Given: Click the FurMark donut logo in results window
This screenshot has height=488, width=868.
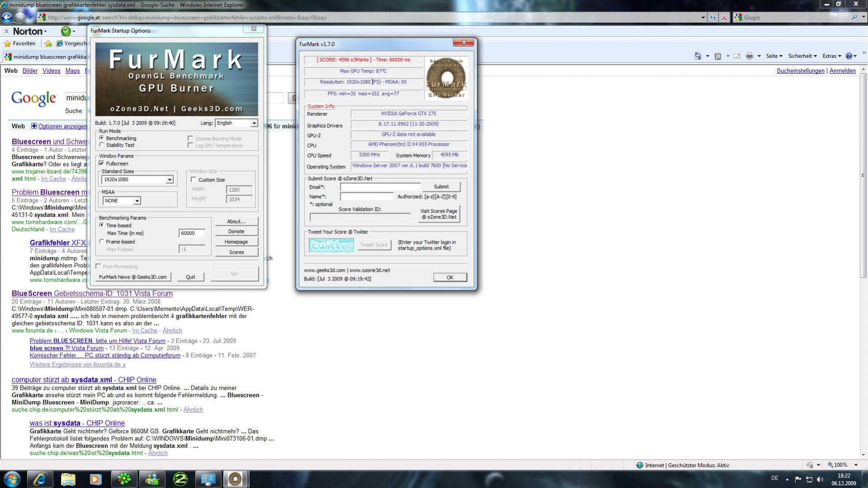Looking at the screenshot, I should tap(446, 78).
